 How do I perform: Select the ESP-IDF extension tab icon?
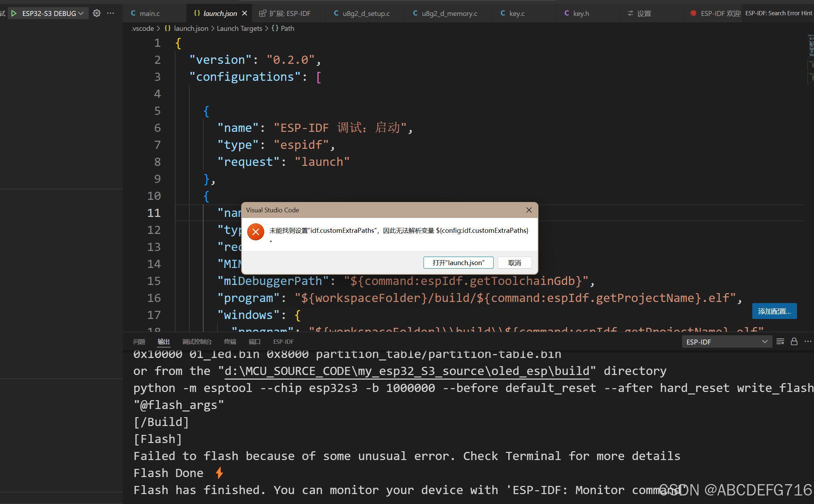(262, 13)
